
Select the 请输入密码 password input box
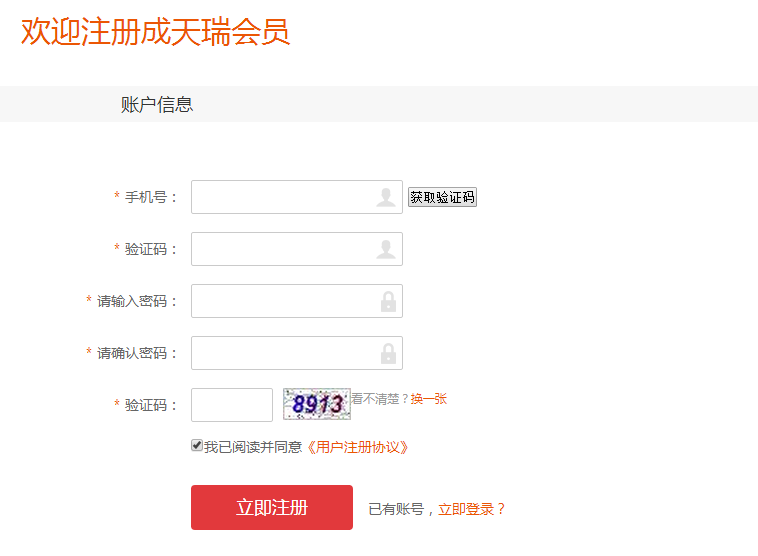[297, 301]
